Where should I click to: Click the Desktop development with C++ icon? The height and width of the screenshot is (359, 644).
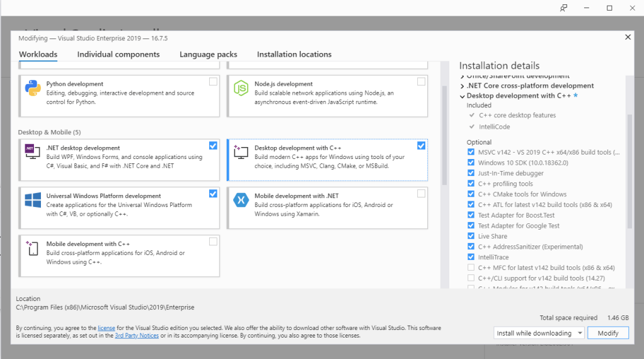(241, 152)
